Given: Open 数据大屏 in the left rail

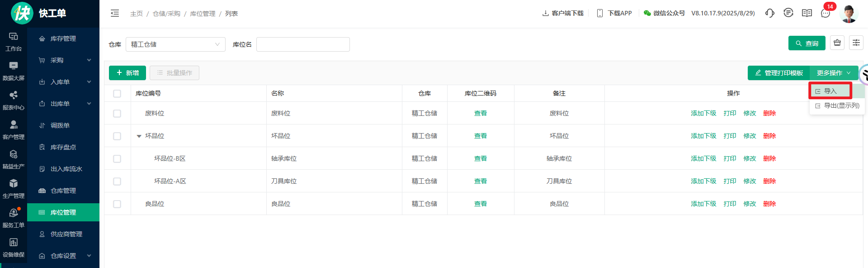Looking at the screenshot, I should point(14,71).
